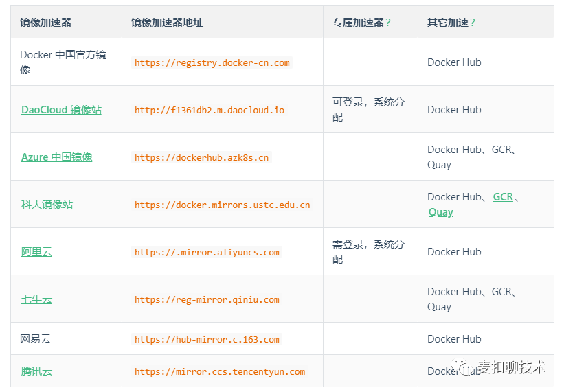Screen dimensions: 564x392
Task: Visit the 科大镜像站 link
Action: coord(47,205)
